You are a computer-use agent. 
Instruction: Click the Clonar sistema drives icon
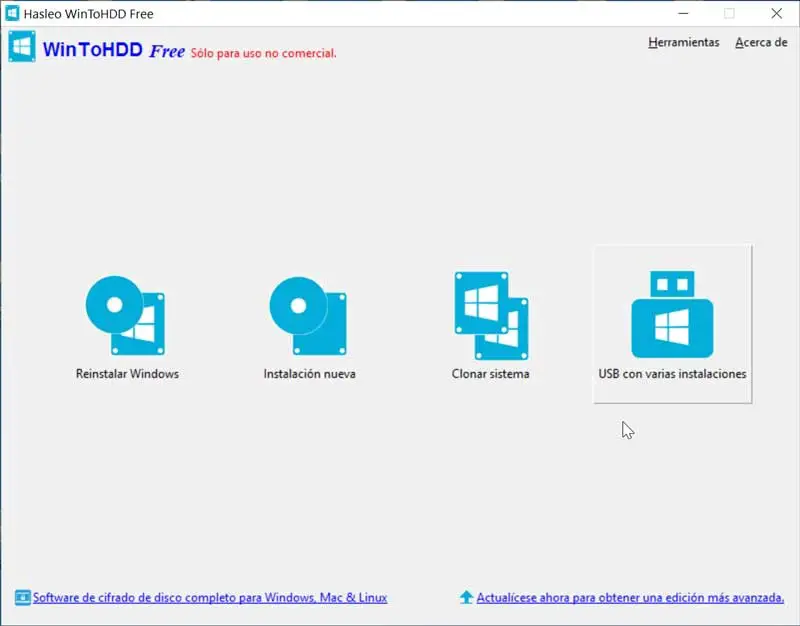pyautogui.click(x=491, y=316)
